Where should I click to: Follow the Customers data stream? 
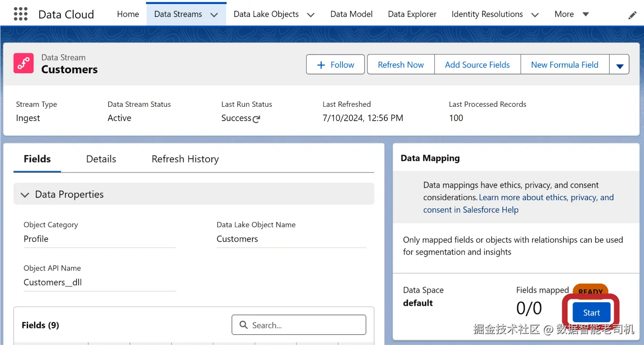(x=335, y=65)
